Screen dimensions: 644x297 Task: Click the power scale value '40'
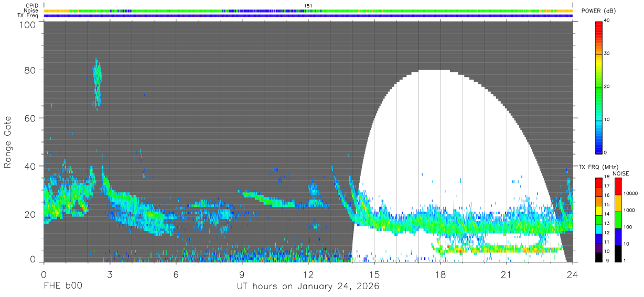[x=607, y=21]
